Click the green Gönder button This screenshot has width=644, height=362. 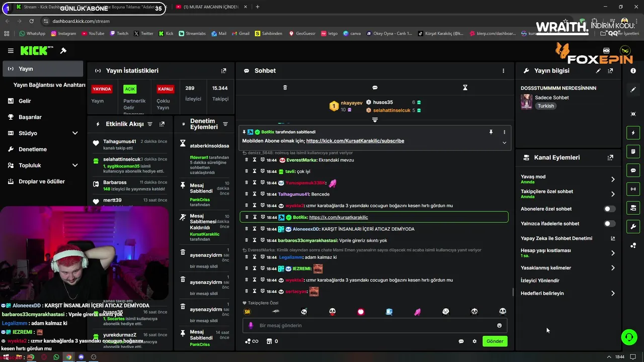495,341
